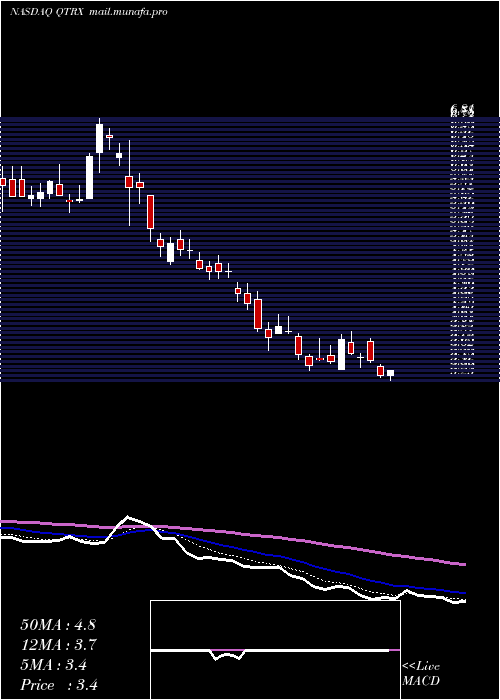This screenshot has height=700, width=500.
Task: Click the 12MA : 3.7 label
Action: pos(59,645)
